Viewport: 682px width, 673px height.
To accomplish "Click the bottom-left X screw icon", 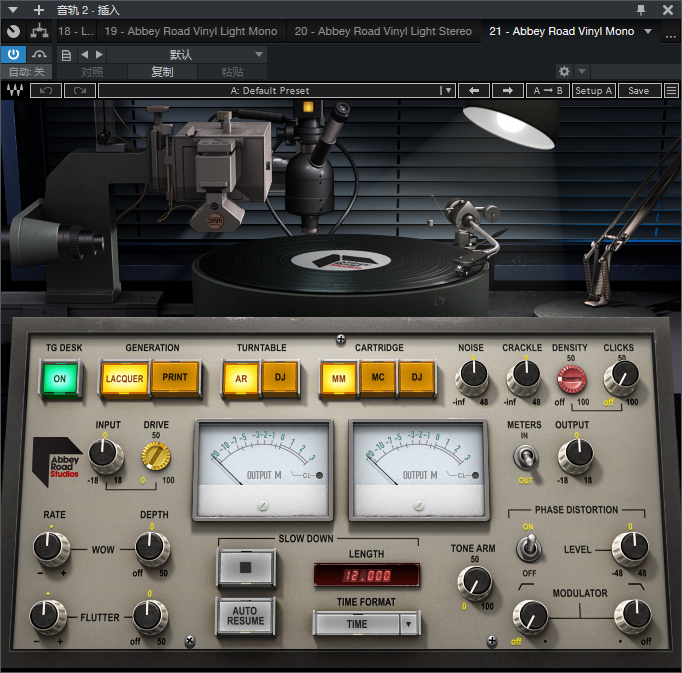I will pos(190,640).
